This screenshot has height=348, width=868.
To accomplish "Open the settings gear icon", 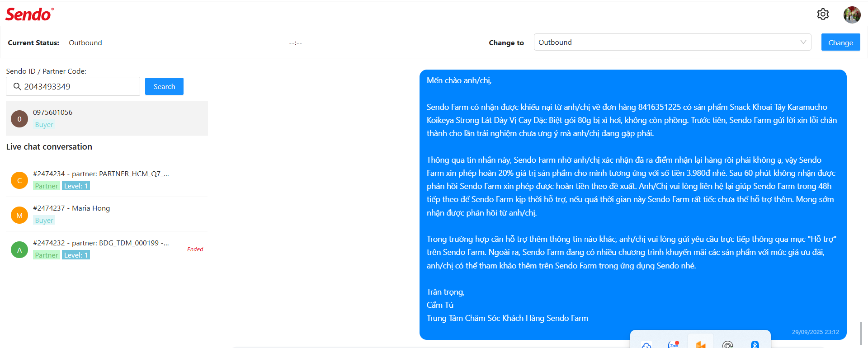I will 823,14.
